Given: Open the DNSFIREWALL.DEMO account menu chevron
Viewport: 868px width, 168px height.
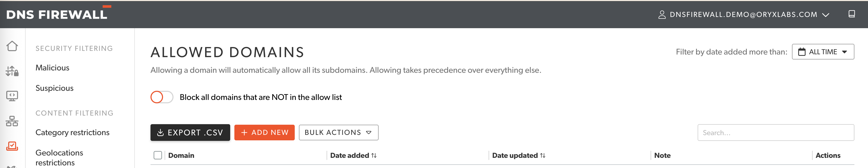Looking at the screenshot, I should [825, 15].
